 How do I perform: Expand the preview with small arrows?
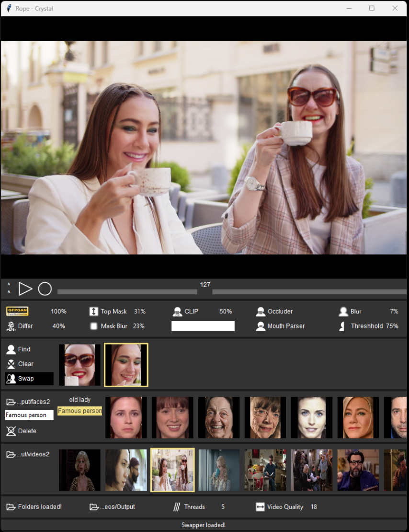pos(9,288)
